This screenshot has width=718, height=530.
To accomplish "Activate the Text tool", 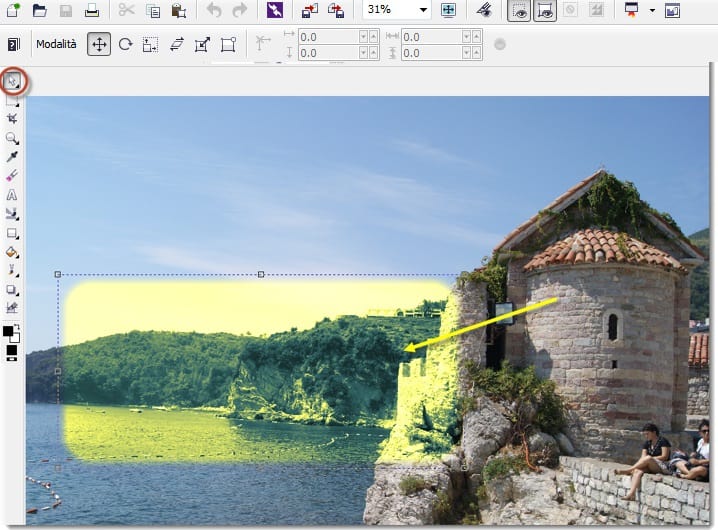I will (x=12, y=195).
